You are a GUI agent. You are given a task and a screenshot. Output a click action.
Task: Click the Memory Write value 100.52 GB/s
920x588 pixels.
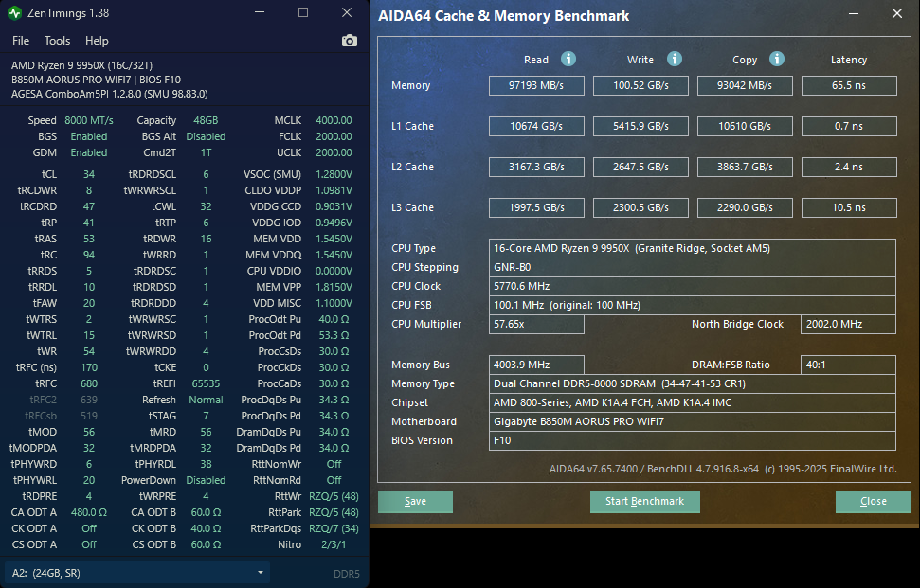pyautogui.click(x=640, y=85)
